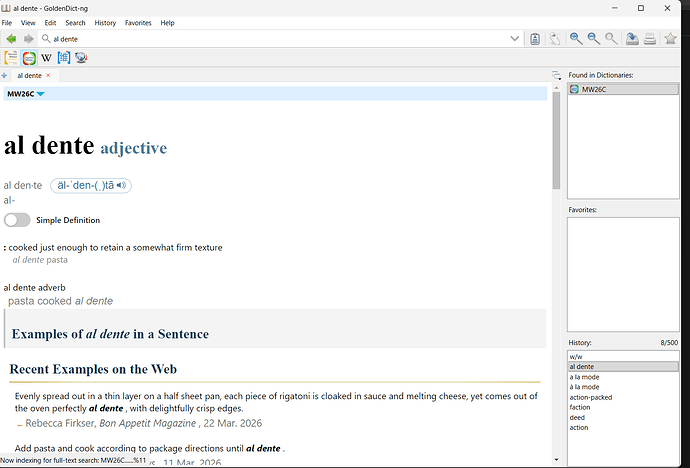
Task: Click the adjective part-of-speech label
Action: (x=134, y=148)
